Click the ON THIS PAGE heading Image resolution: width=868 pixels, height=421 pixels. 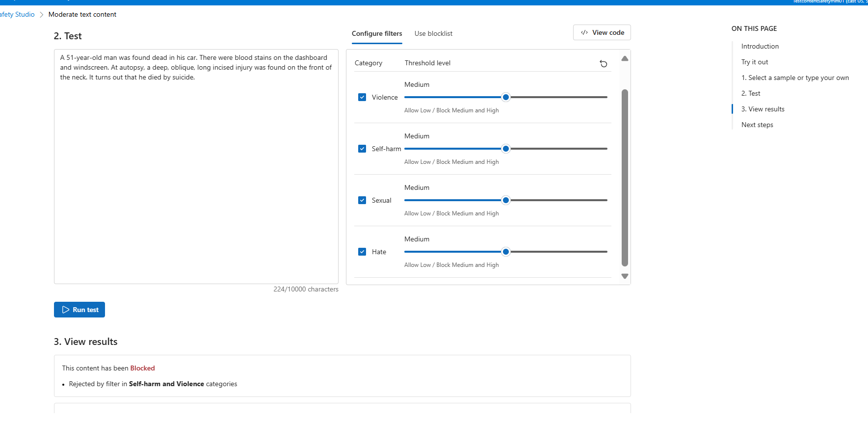[754, 28]
